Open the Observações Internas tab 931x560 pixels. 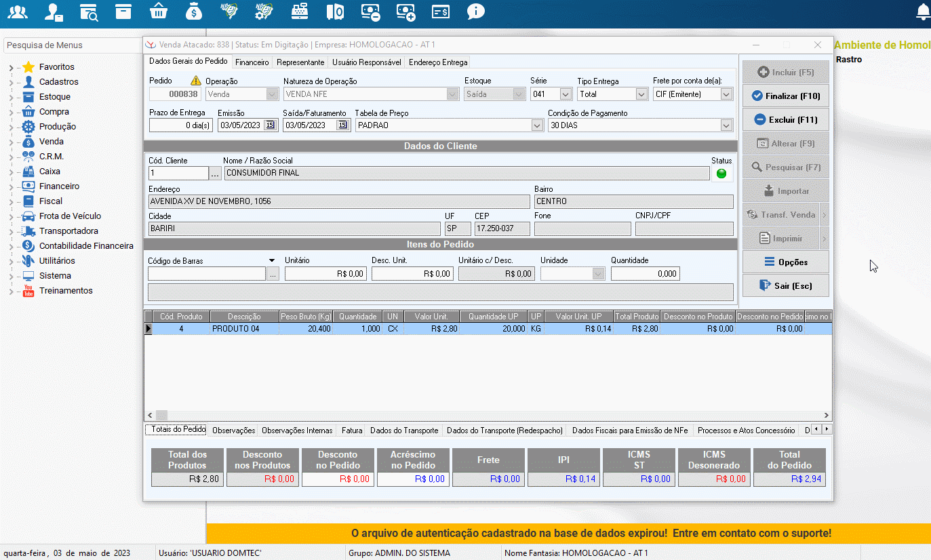(297, 431)
